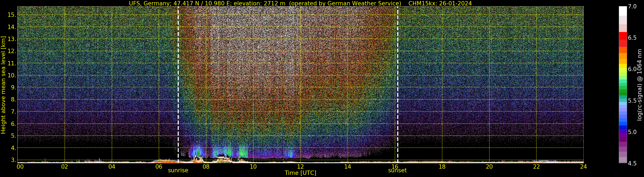The height and width of the screenshot is (177, 644).
Task: Click the '16' time axis tick label
Action: (395, 166)
